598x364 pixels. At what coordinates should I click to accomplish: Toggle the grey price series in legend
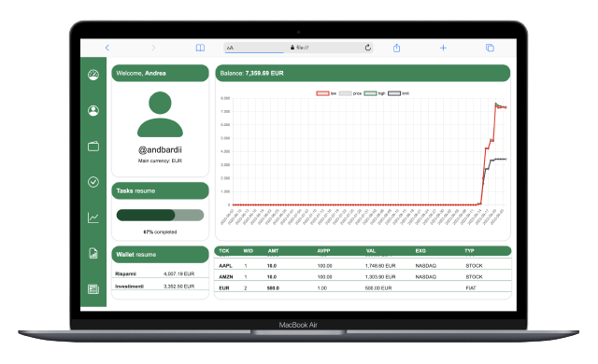350,93
